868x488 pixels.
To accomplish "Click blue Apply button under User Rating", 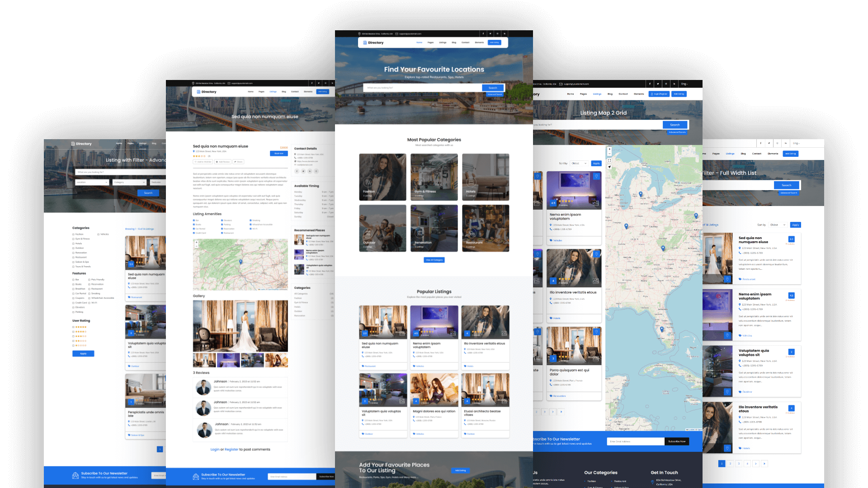I will 83,353.
